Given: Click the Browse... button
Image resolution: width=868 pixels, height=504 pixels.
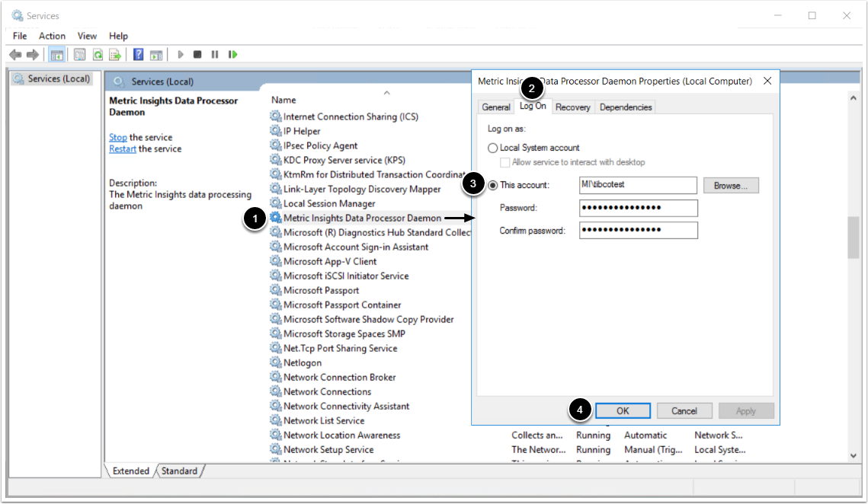Looking at the screenshot, I should click(x=730, y=185).
